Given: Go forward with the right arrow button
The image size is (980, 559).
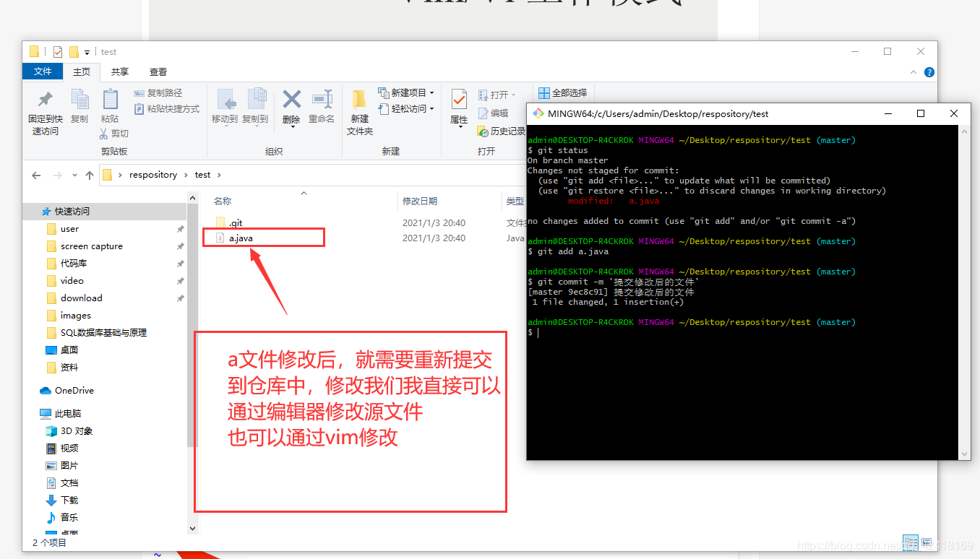Looking at the screenshot, I should pos(58,175).
